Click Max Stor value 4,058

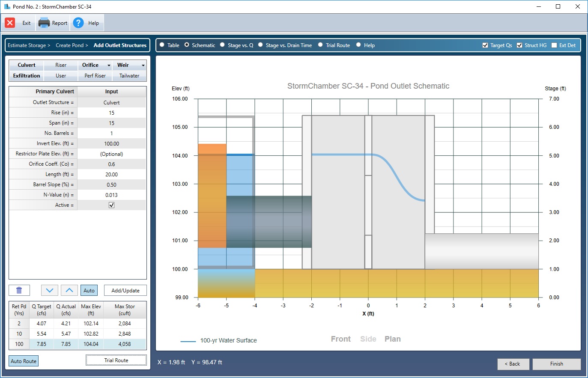click(x=125, y=344)
